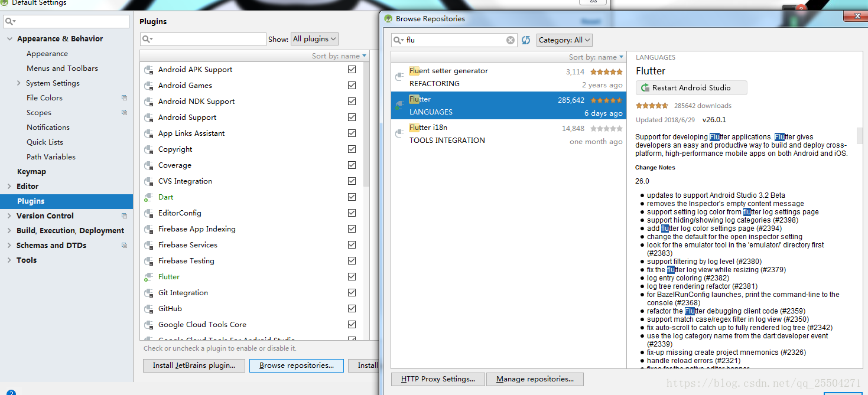Click the Android Studio icon in Browse Repositories title
This screenshot has width=868, height=395.
[388, 19]
